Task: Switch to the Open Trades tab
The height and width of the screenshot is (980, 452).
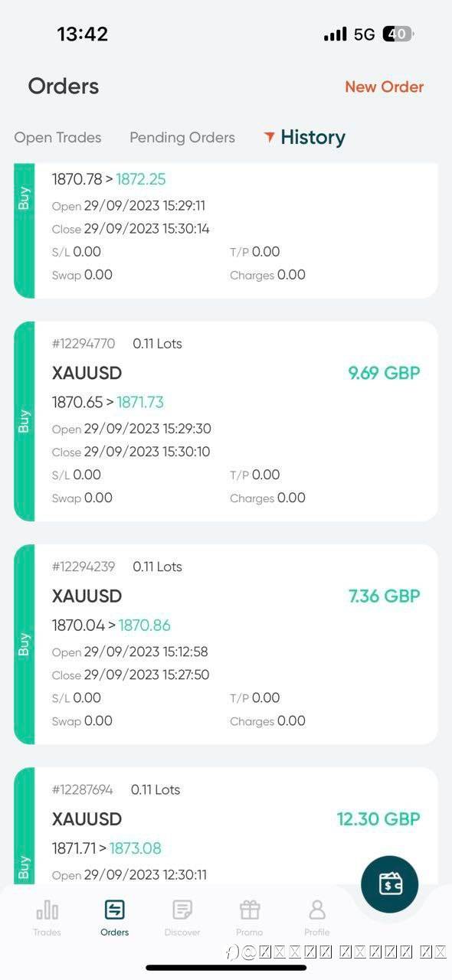Action: coord(58,138)
